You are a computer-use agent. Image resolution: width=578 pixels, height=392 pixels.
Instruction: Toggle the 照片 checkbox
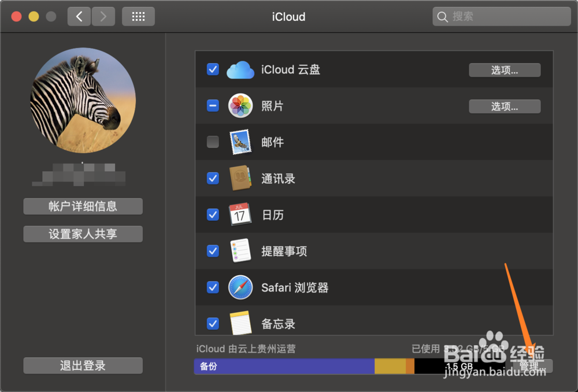click(x=213, y=106)
